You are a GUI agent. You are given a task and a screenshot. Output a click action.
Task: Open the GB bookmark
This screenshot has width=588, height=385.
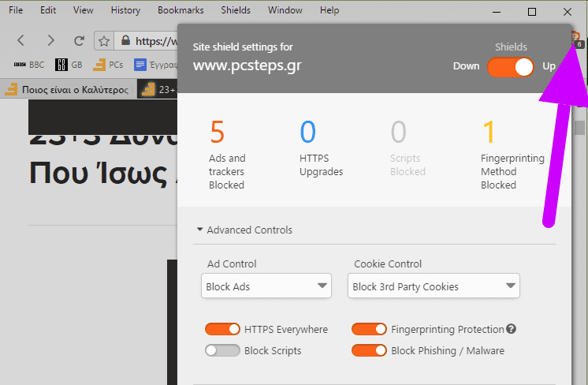pos(69,65)
